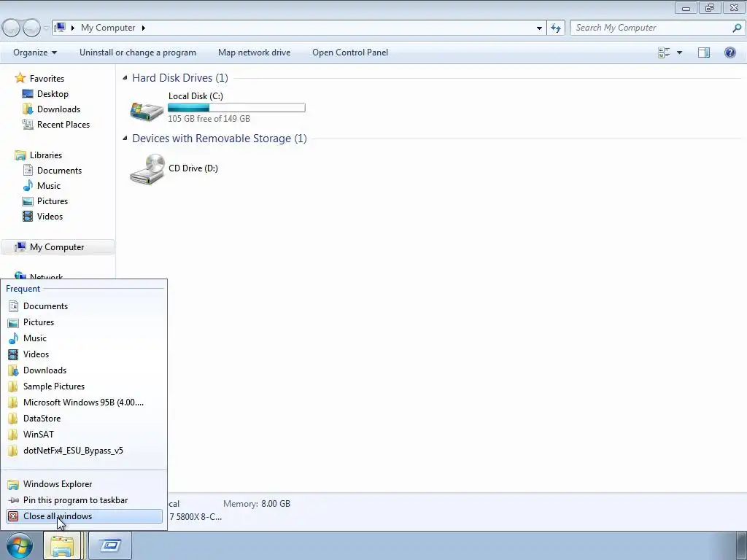Collapse Devices with Removable Storage group
The width and height of the screenshot is (747, 560).
click(125, 138)
